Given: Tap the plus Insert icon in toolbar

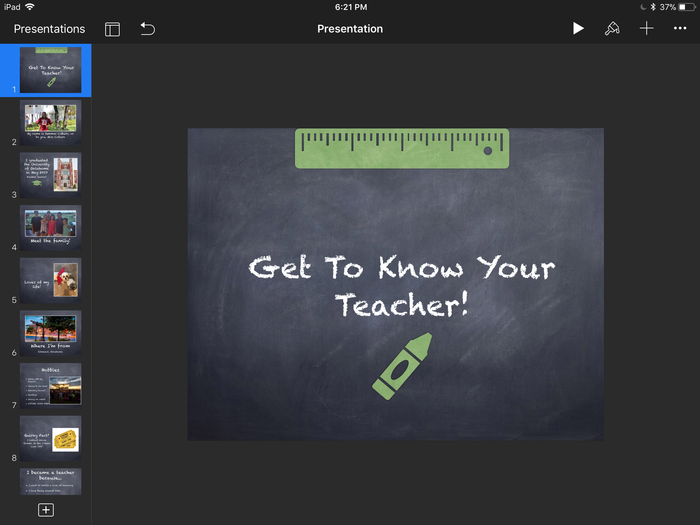Looking at the screenshot, I should (647, 29).
